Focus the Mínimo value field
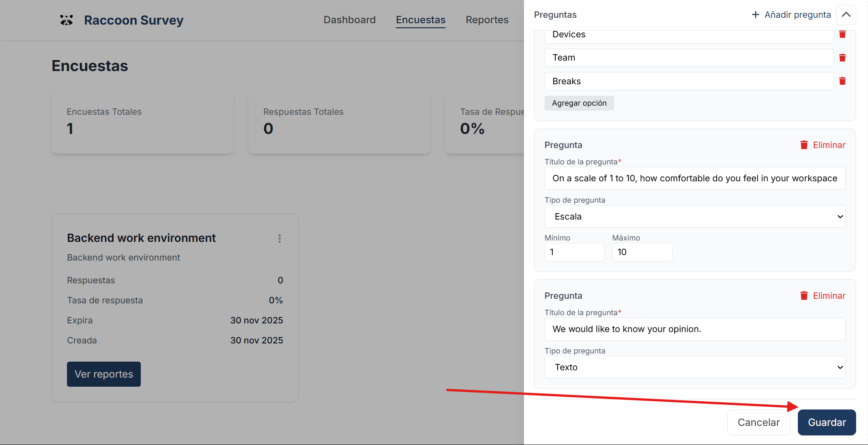The image size is (868, 445). point(574,252)
